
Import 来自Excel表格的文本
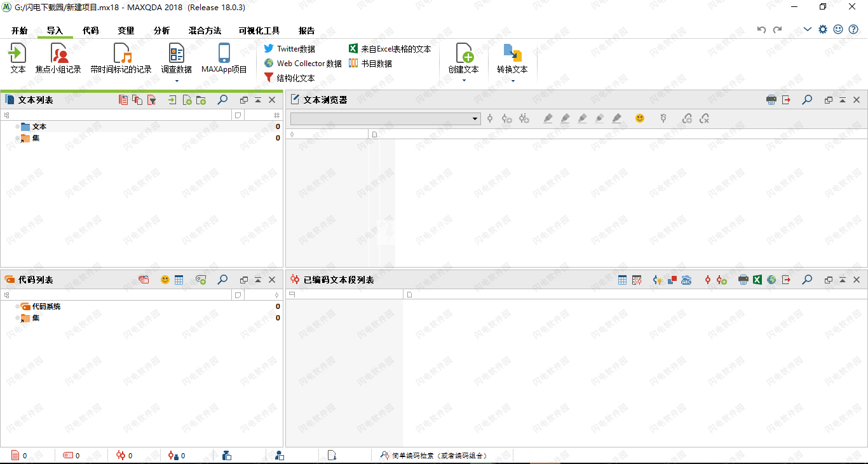390,49
